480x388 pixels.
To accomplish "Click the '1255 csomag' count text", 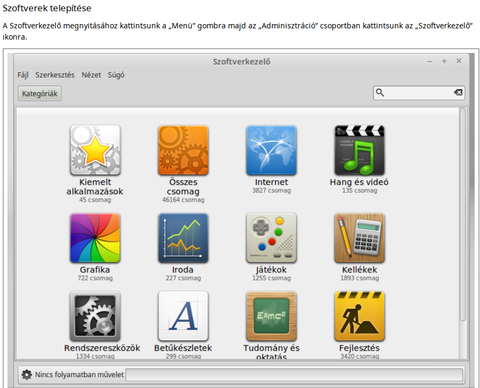I will 271,278.
